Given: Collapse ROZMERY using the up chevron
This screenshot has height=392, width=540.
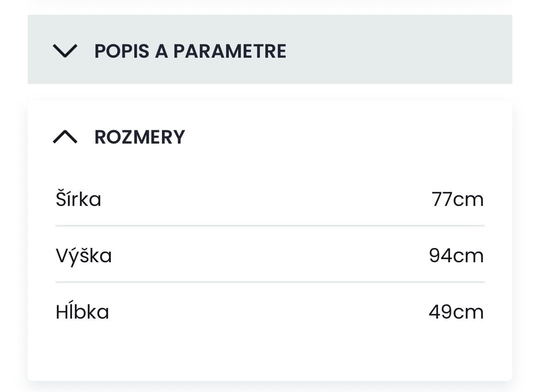Looking at the screenshot, I should [65, 137].
